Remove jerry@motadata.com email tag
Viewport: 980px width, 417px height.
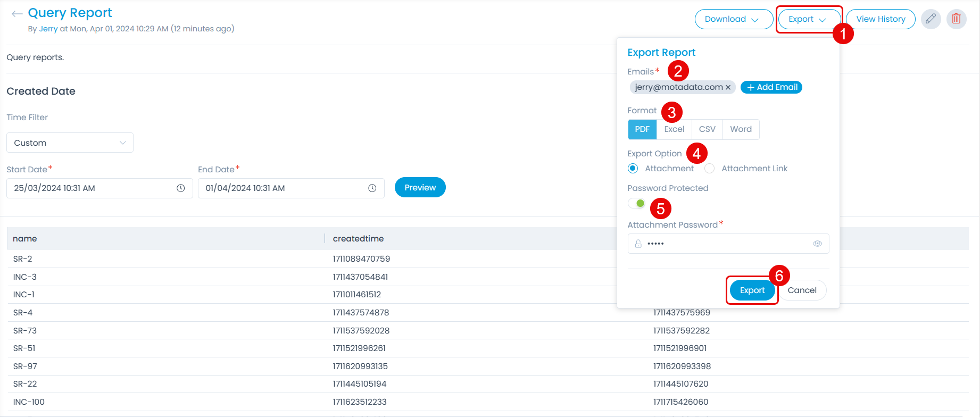[728, 87]
